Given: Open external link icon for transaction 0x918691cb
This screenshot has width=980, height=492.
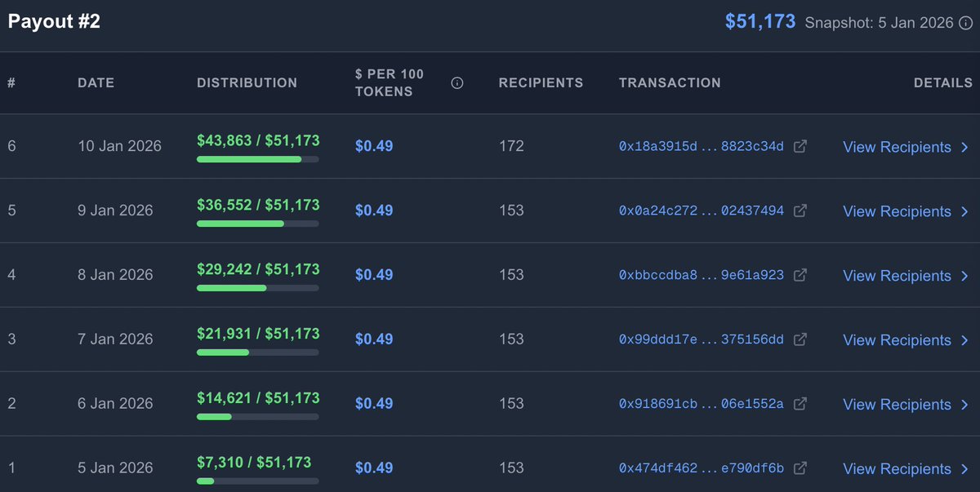Looking at the screenshot, I should click(801, 404).
